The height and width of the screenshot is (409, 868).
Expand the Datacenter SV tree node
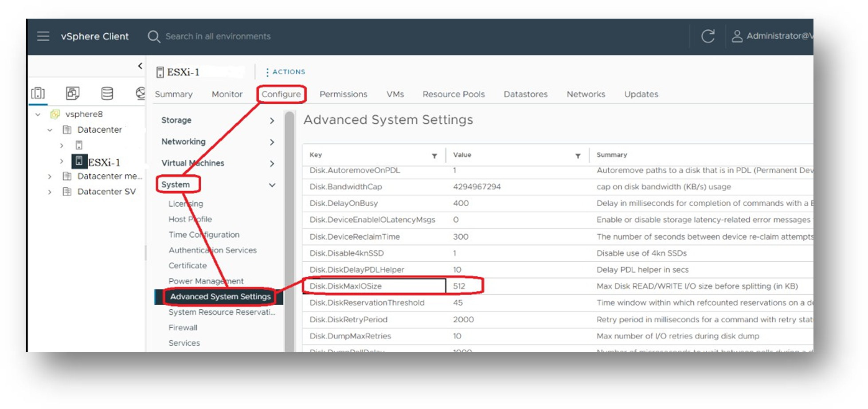(x=50, y=192)
